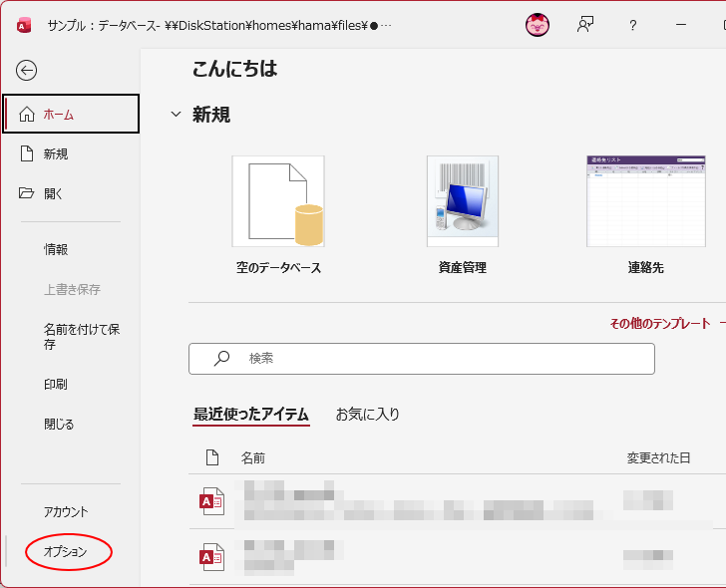Click the 新規 blank page icon
The height and width of the screenshot is (588, 726).
27,153
